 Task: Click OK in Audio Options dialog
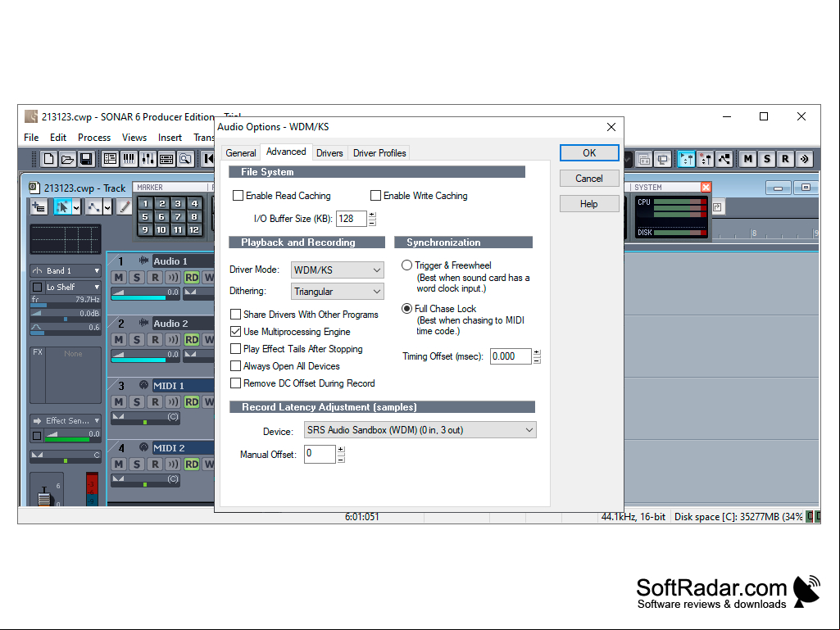tap(589, 152)
